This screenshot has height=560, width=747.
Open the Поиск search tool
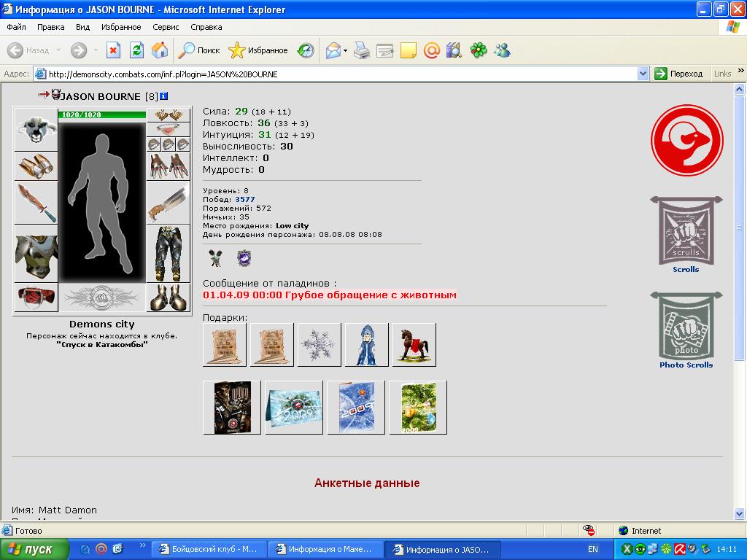198,50
